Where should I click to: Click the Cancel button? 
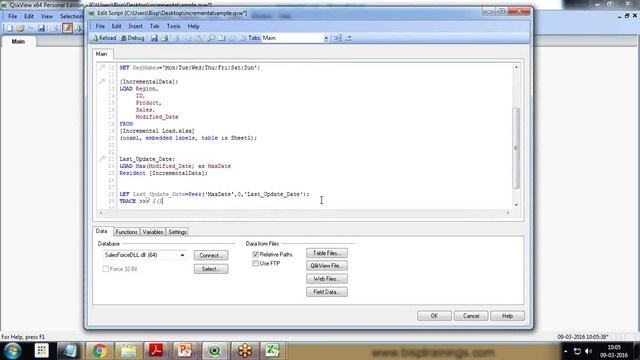pyautogui.click(x=471, y=316)
